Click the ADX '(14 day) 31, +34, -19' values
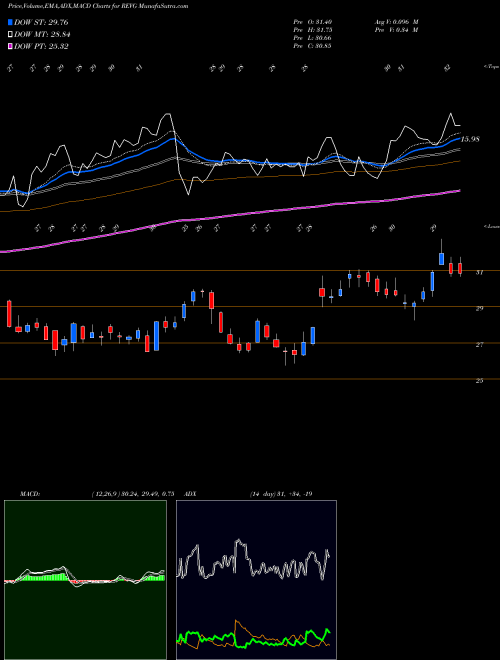This screenshot has height=660, width=500. [281, 494]
